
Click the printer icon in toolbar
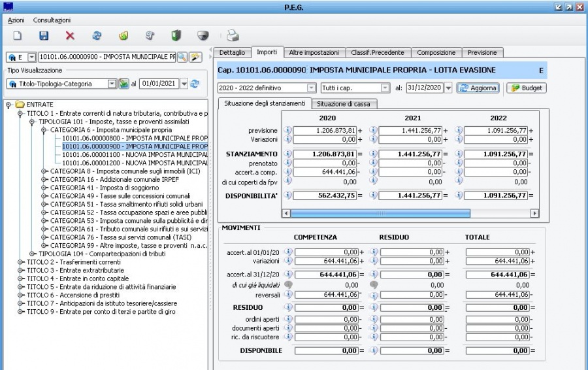[x=233, y=37]
